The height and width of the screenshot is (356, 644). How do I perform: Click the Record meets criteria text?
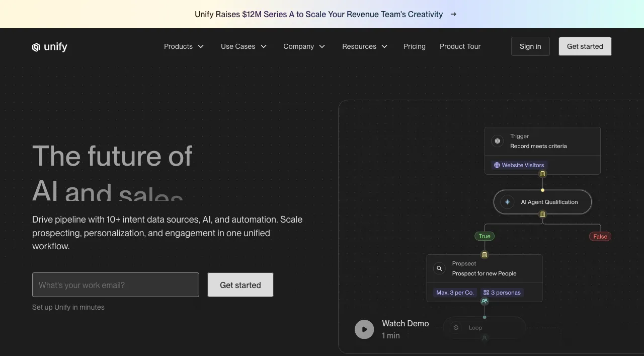pos(538,146)
